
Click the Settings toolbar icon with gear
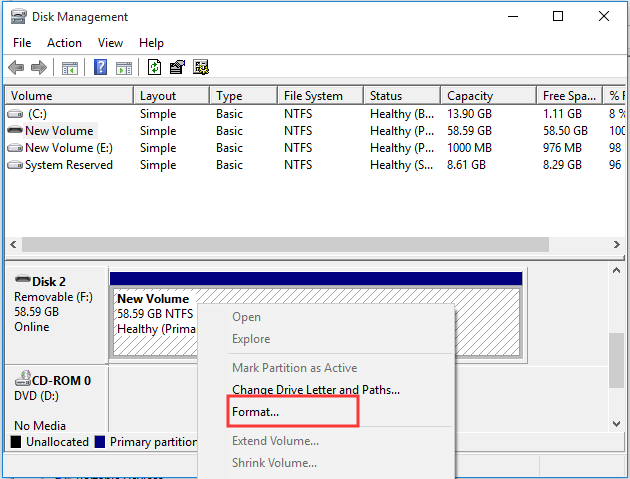pyautogui.click(x=201, y=67)
